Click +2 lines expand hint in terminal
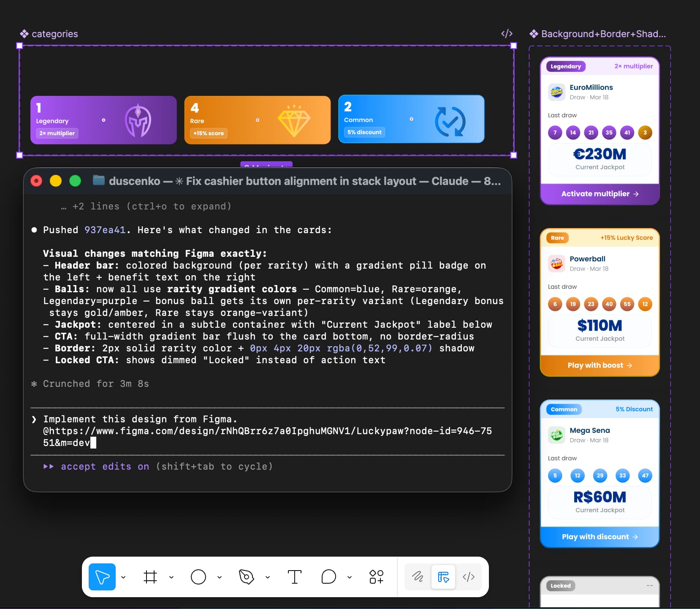Image resolution: width=700 pixels, height=609 pixels. click(x=146, y=207)
